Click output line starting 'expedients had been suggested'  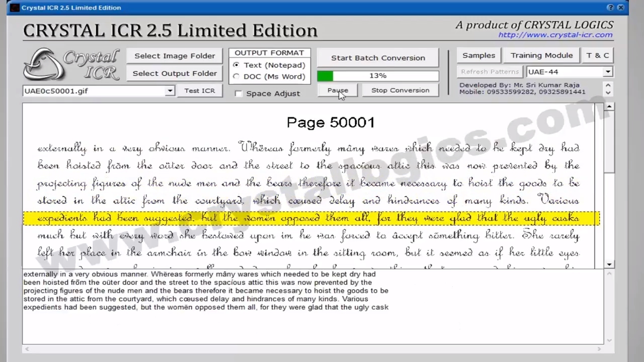(206, 307)
